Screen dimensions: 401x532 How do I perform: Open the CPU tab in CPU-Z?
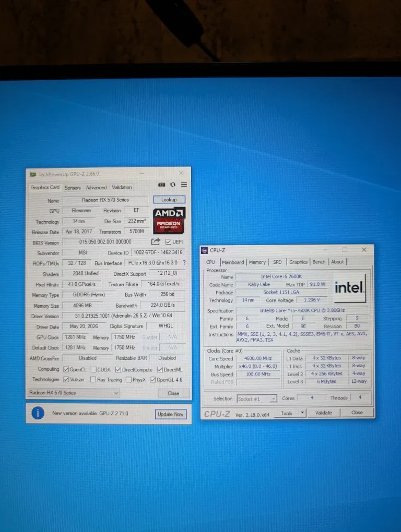[210, 262]
